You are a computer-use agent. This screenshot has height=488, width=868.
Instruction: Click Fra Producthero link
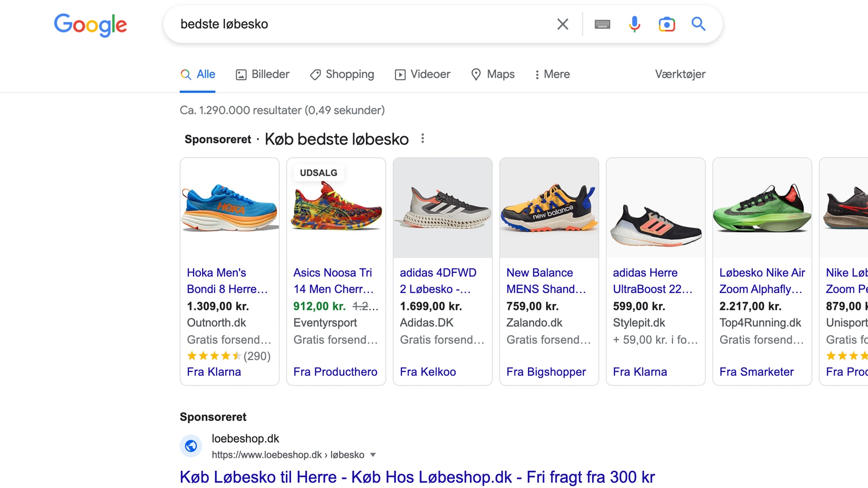click(335, 372)
